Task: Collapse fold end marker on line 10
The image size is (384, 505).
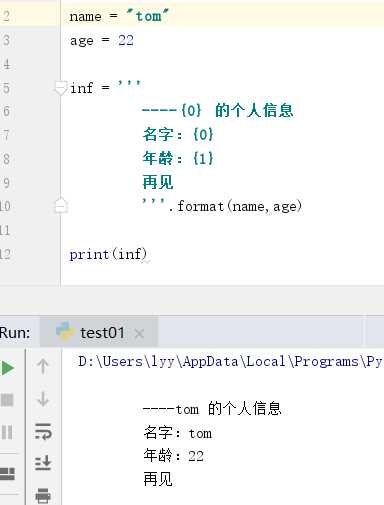Action: click(61, 206)
